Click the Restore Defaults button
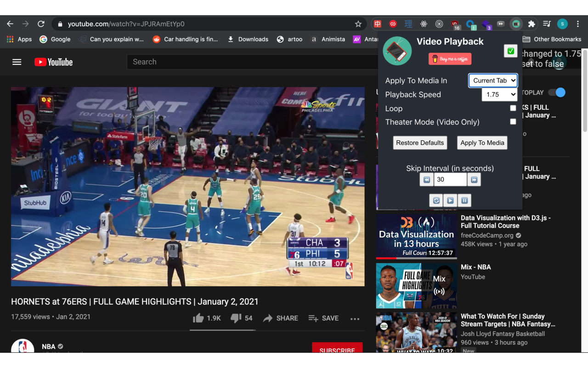 click(x=420, y=143)
